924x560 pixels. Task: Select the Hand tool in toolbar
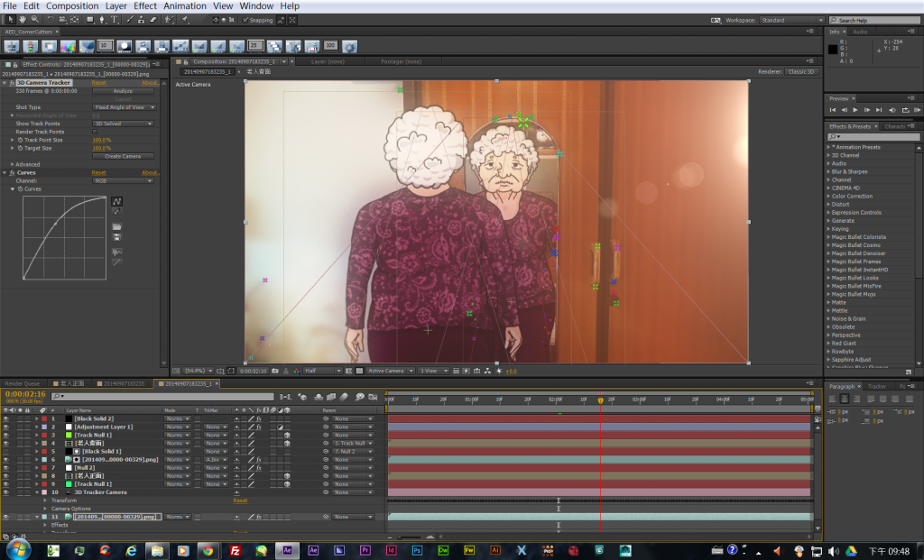coord(23,19)
